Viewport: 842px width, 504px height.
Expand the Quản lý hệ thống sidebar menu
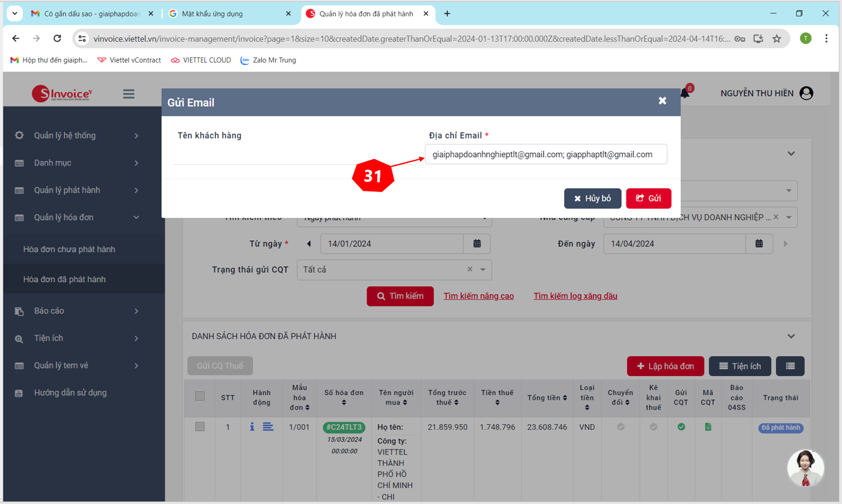76,136
